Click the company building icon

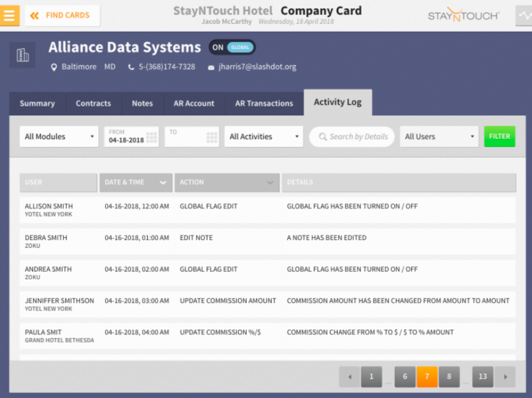point(23,55)
